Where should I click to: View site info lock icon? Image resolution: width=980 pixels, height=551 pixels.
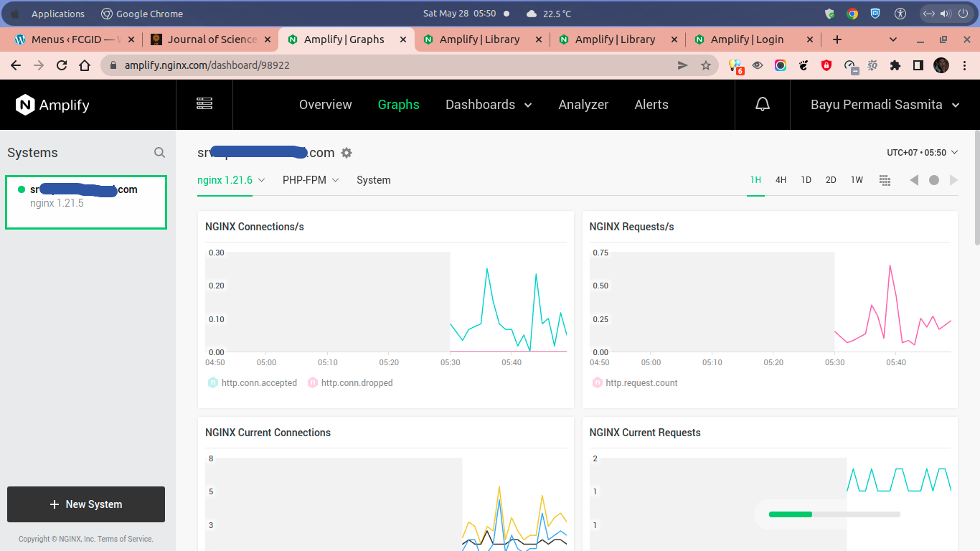[113, 65]
